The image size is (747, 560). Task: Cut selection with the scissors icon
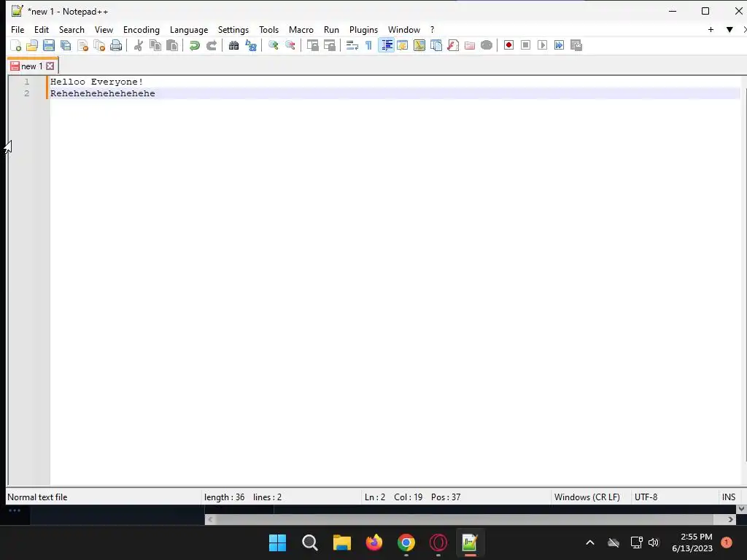pos(139,45)
